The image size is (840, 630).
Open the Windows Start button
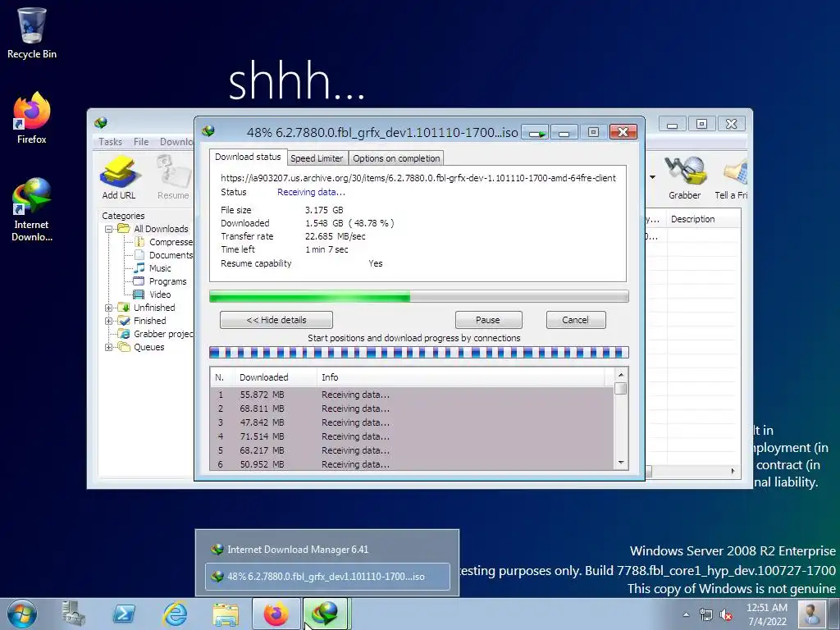21,614
